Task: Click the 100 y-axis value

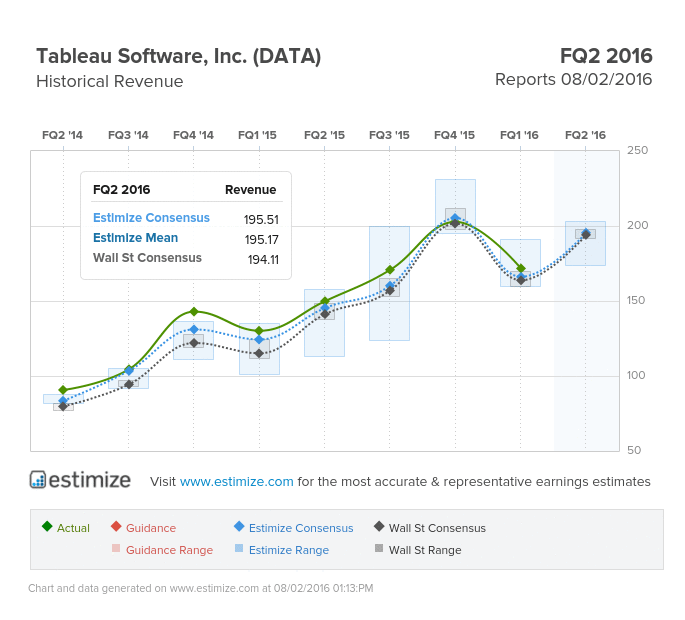Action: click(636, 375)
